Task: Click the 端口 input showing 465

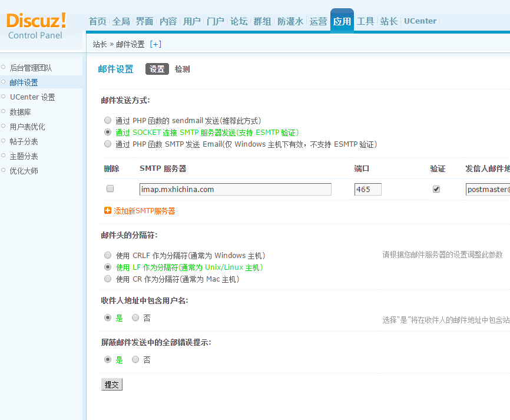Action: [367, 188]
